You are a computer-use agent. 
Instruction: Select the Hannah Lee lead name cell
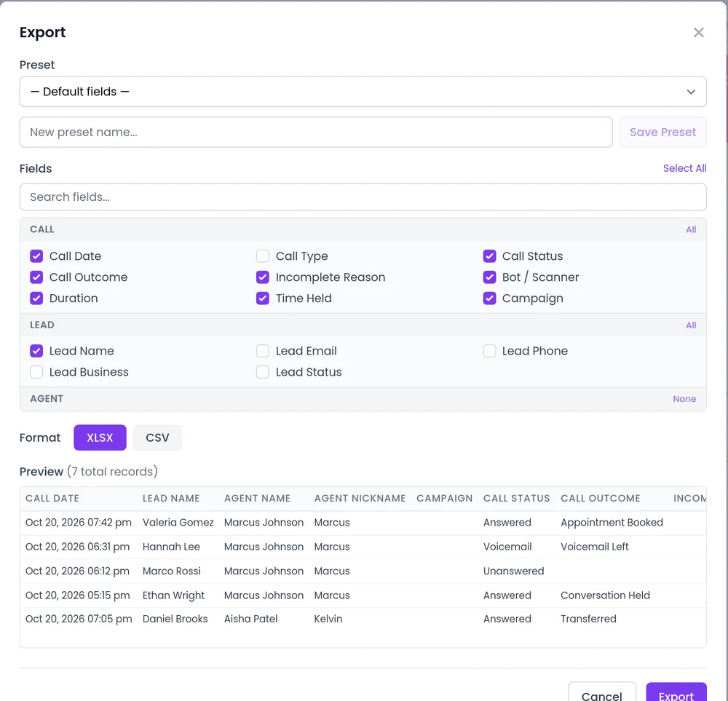click(x=171, y=547)
